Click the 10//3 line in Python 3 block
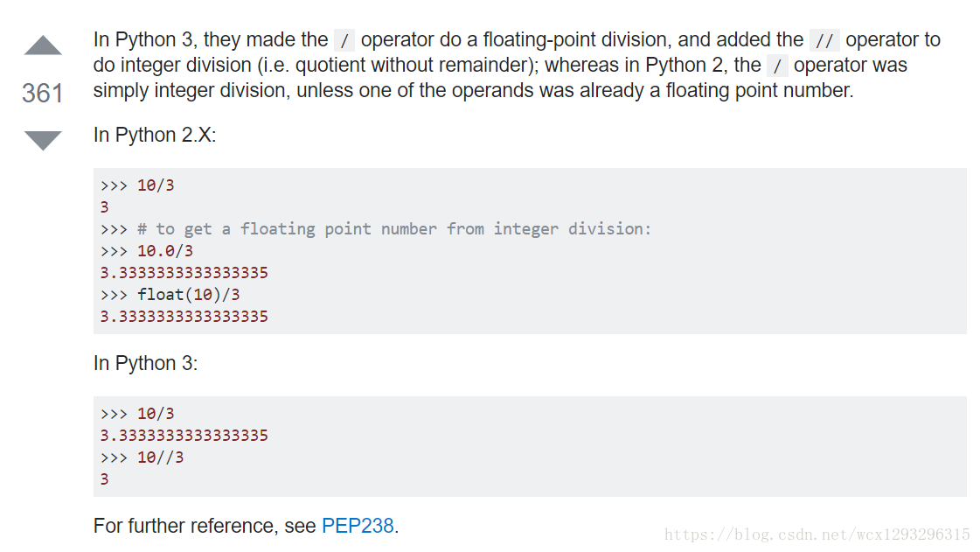The width and height of the screenshot is (980, 552). (x=142, y=457)
